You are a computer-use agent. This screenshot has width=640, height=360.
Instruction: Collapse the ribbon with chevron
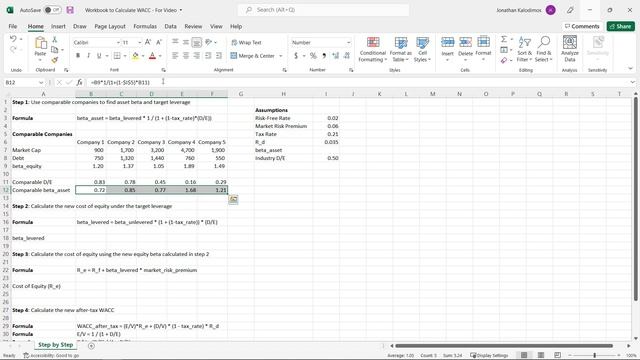(630, 69)
